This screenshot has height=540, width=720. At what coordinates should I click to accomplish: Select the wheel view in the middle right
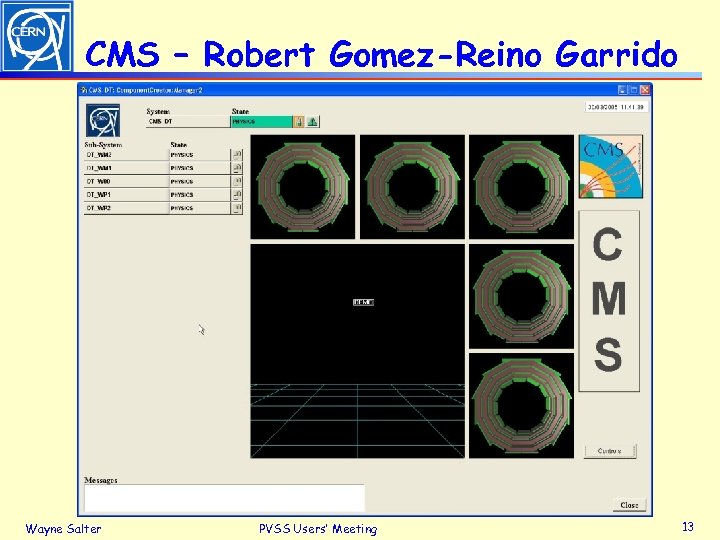pyautogui.click(x=521, y=296)
